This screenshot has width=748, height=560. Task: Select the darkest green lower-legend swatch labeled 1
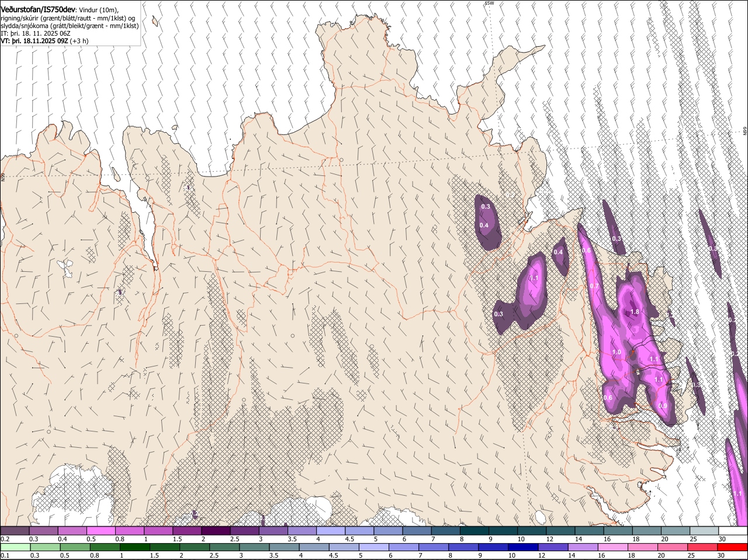pyautogui.click(x=135, y=547)
